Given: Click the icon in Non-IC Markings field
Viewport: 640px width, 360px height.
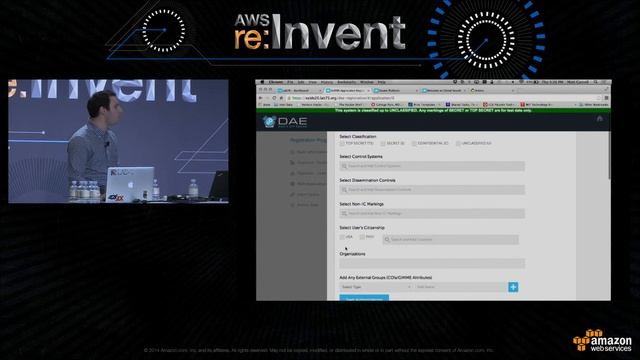Looking at the screenshot, I should [344, 213].
